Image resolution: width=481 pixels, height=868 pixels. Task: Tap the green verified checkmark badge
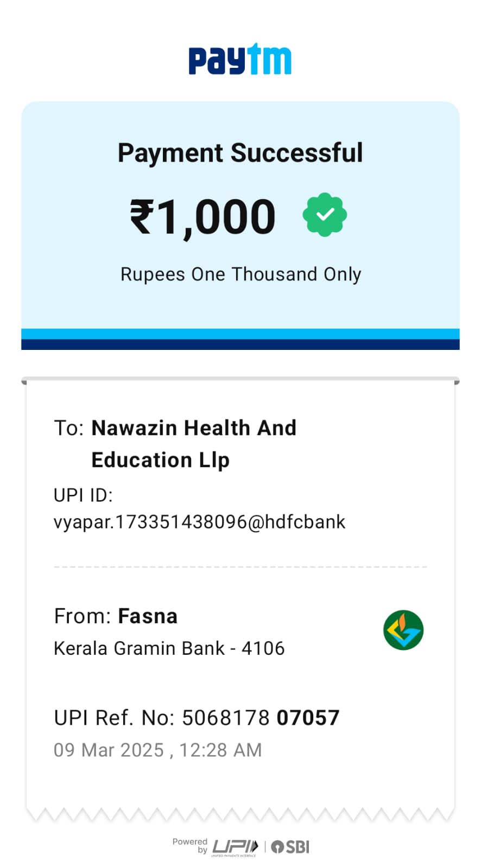click(x=325, y=215)
